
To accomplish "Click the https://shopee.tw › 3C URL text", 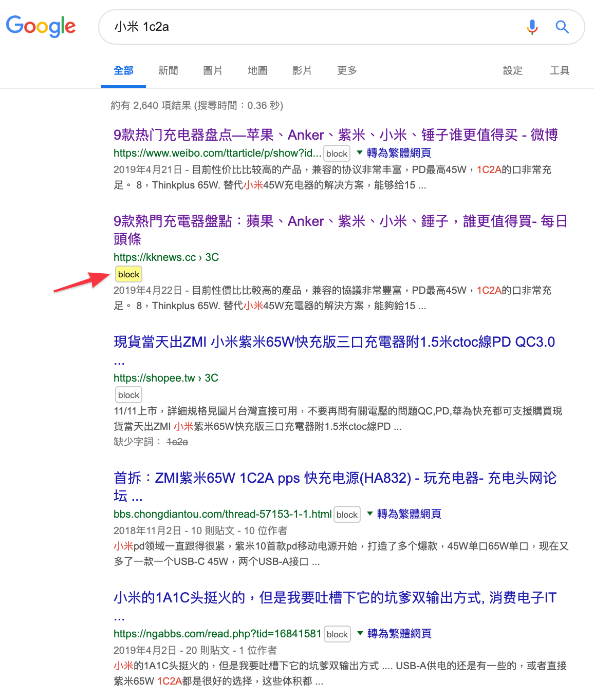I will point(166,378).
